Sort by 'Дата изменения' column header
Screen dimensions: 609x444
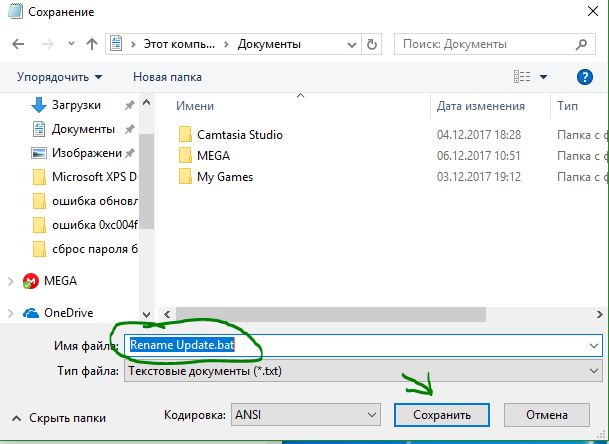click(480, 106)
